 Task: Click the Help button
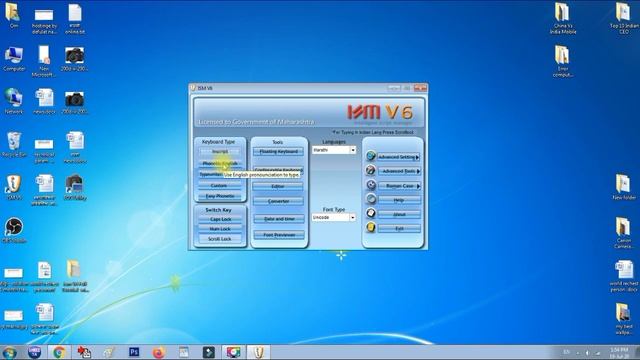[x=399, y=200]
